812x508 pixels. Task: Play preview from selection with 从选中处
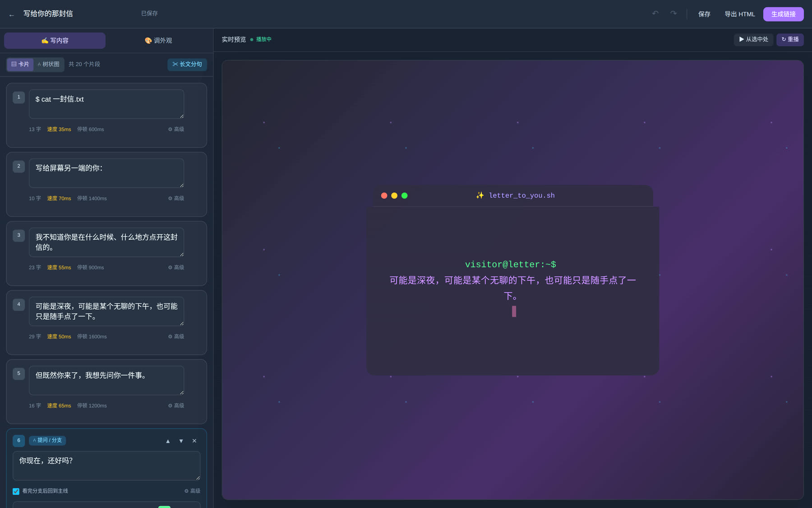[x=753, y=39]
